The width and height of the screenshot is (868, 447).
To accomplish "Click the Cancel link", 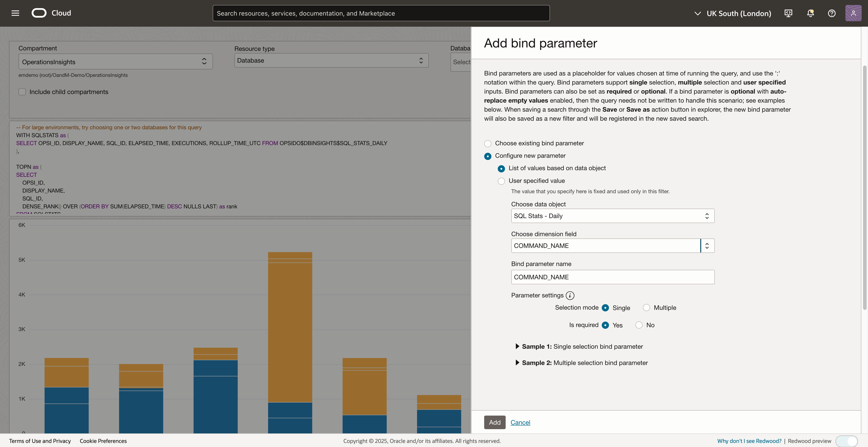I will tap(520, 422).
